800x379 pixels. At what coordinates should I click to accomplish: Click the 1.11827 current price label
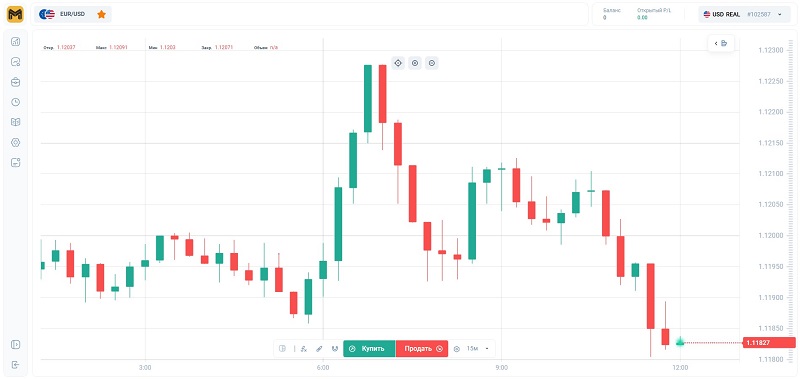(769, 343)
